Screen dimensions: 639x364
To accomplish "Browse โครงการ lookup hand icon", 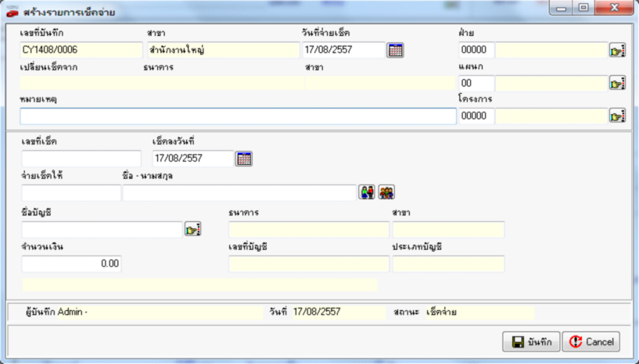I will (x=617, y=116).
